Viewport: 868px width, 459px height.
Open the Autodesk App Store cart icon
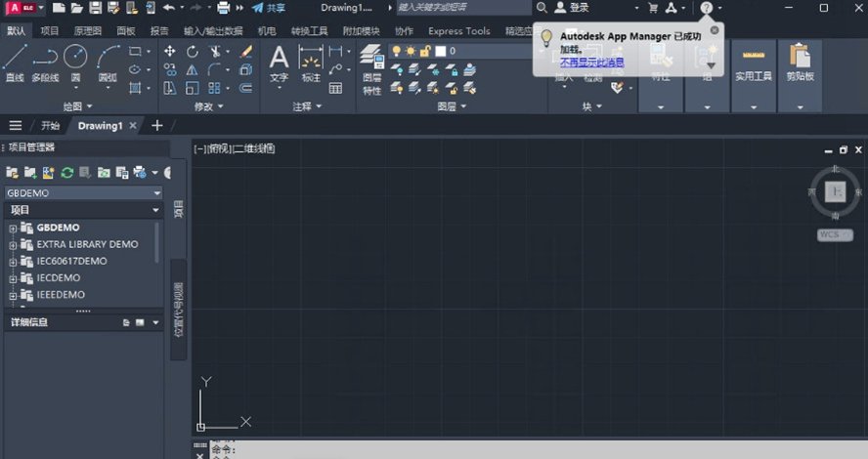point(653,8)
